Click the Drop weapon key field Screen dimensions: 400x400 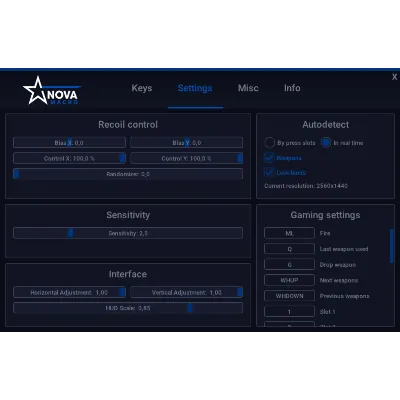click(x=289, y=264)
